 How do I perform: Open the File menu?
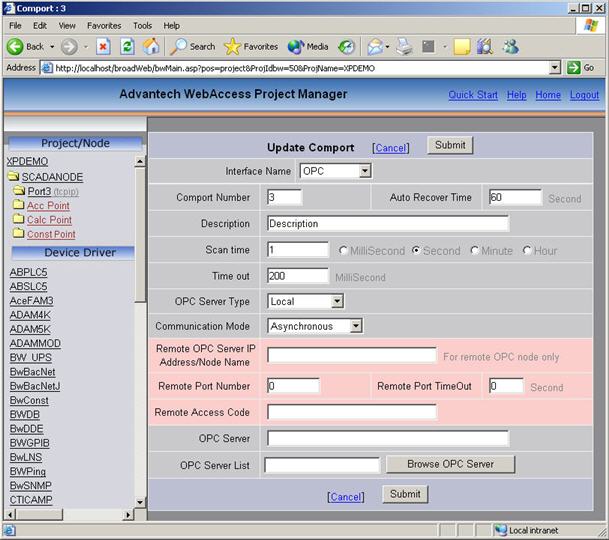click(15, 26)
